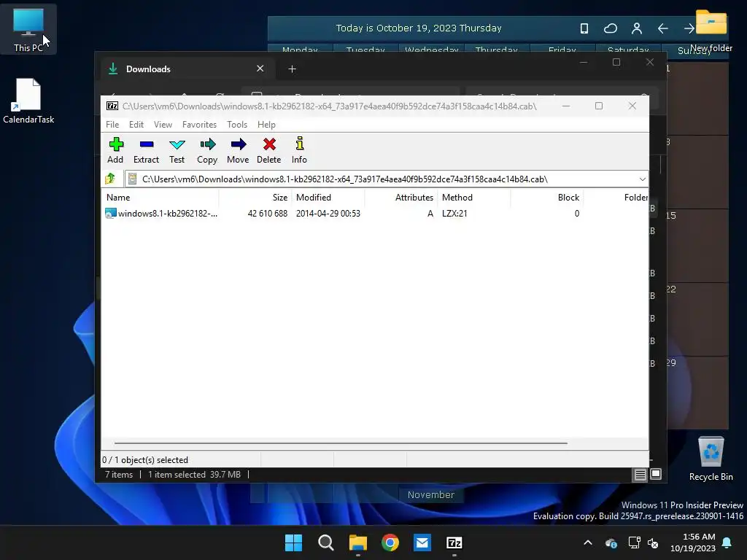Expand the 7-Zip address path dropdown
The width and height of the screenshot is (747, 560).
pyautogui.click(x=642, y=179)
